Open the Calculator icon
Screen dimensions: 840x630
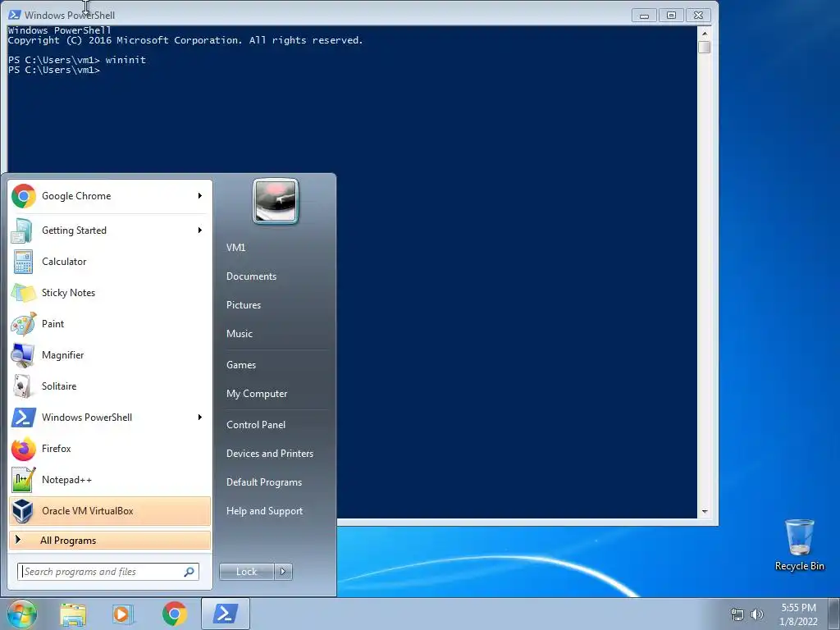click(x=23, y=262)
